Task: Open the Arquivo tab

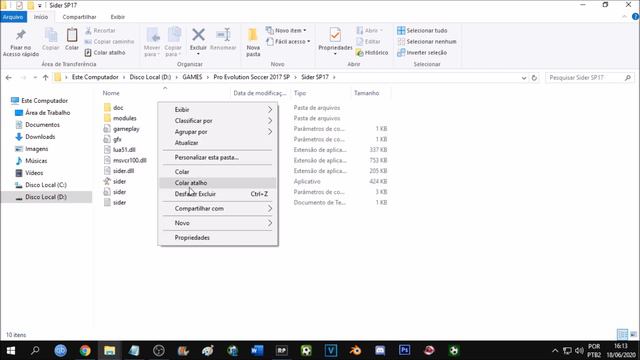Action: (13, 17)
